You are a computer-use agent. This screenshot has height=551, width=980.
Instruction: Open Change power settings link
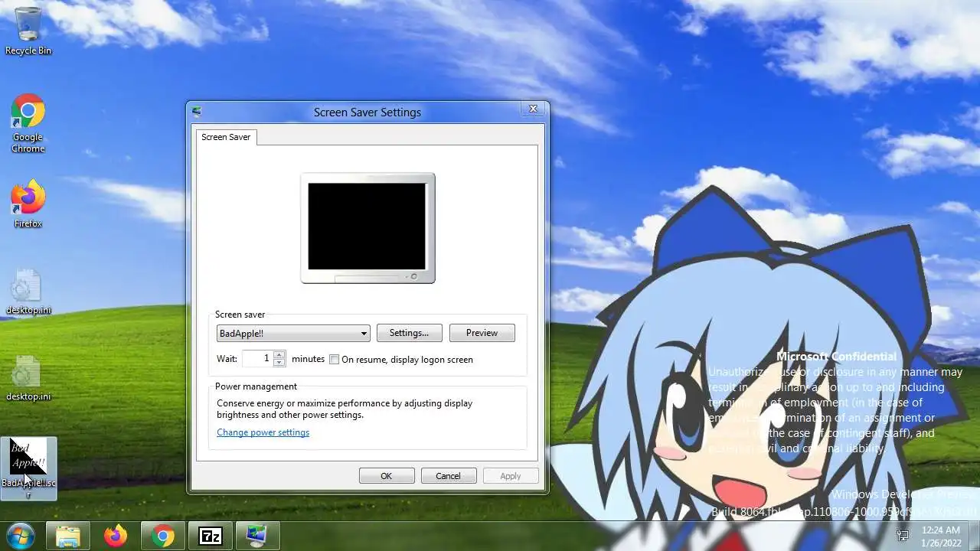tap(263, 432)
